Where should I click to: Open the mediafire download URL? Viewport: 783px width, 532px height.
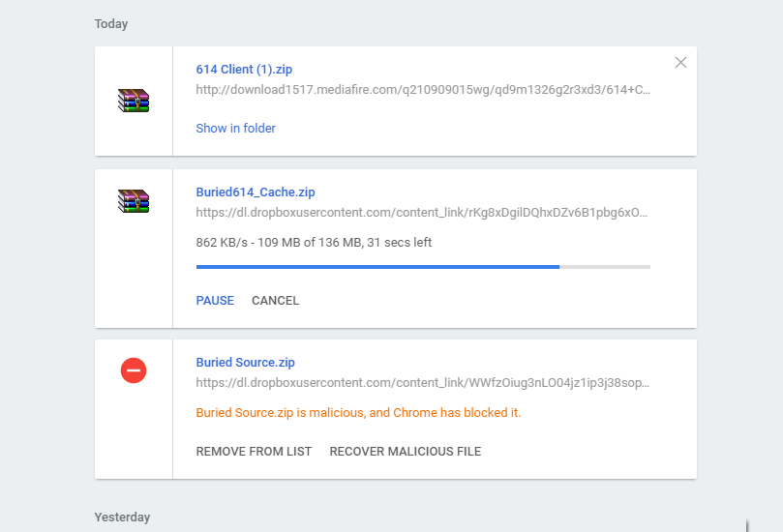(x=423, y=90)
